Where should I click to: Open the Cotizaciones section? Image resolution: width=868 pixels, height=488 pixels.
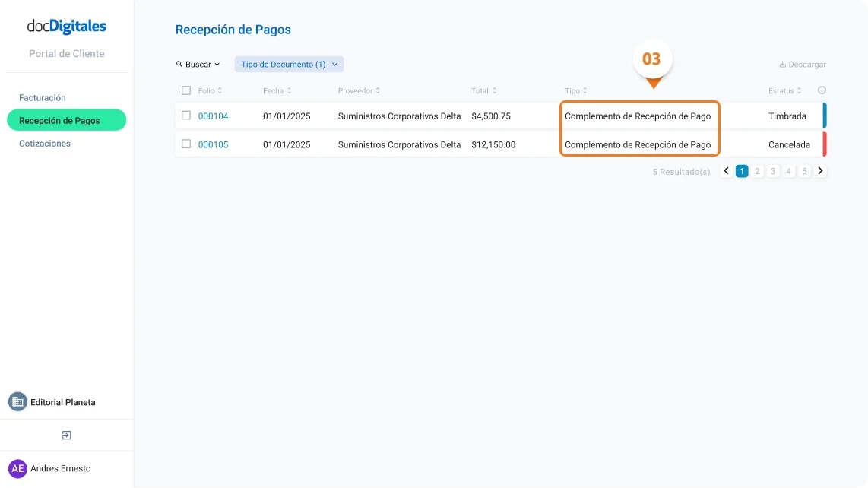[x=45, y=143]
